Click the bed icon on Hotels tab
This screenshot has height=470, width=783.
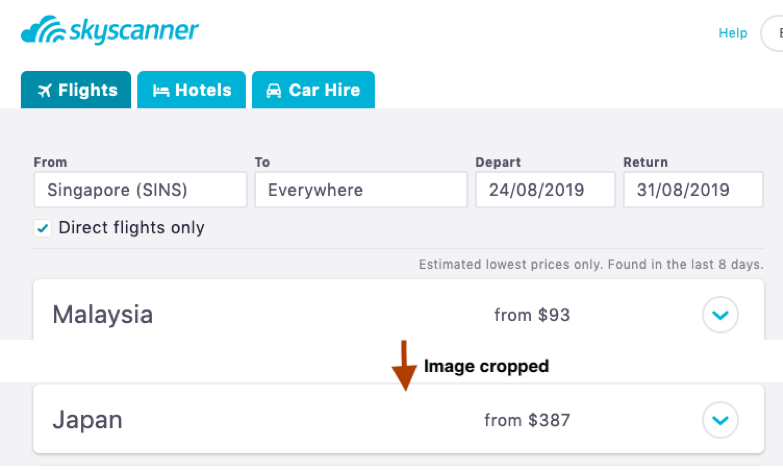point(160,91)
